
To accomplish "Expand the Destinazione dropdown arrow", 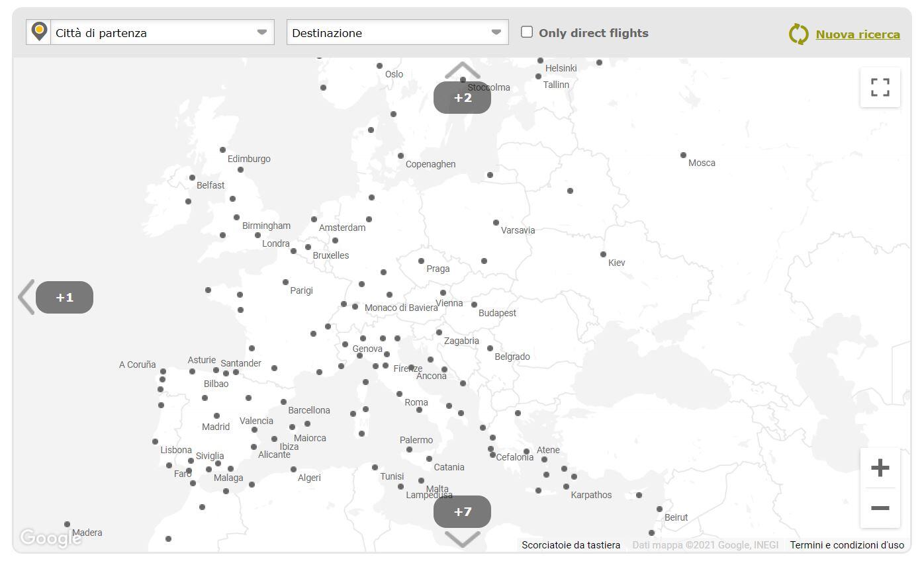I will (496, 32).
